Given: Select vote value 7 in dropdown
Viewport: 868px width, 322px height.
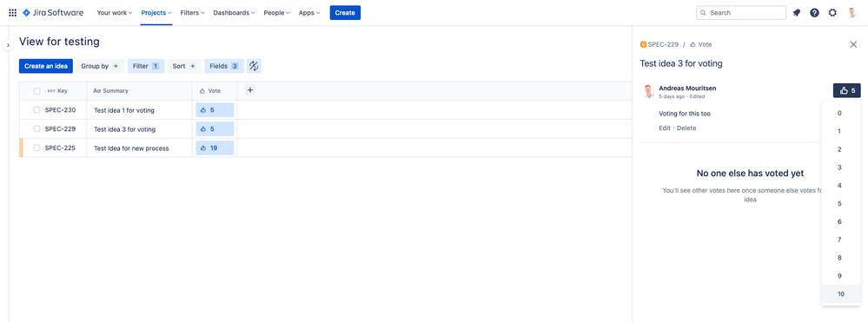Looking at the screenshot, I should point(840,240).
